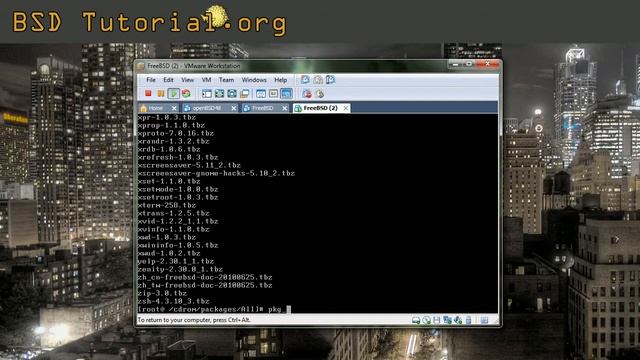The width and height of the screenshot is (640, 360).
Task: Close the FreeBSD (2) tab
Action: point(346,108)
